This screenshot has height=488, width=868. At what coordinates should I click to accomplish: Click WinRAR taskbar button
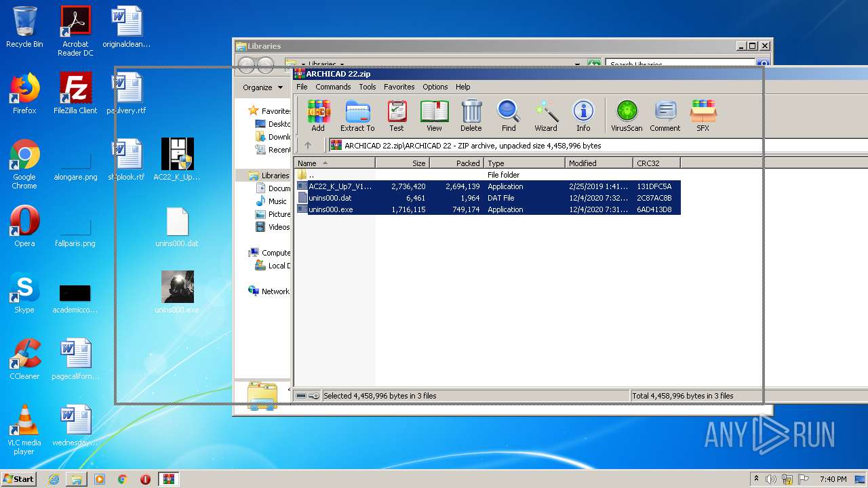click(168, 479)
